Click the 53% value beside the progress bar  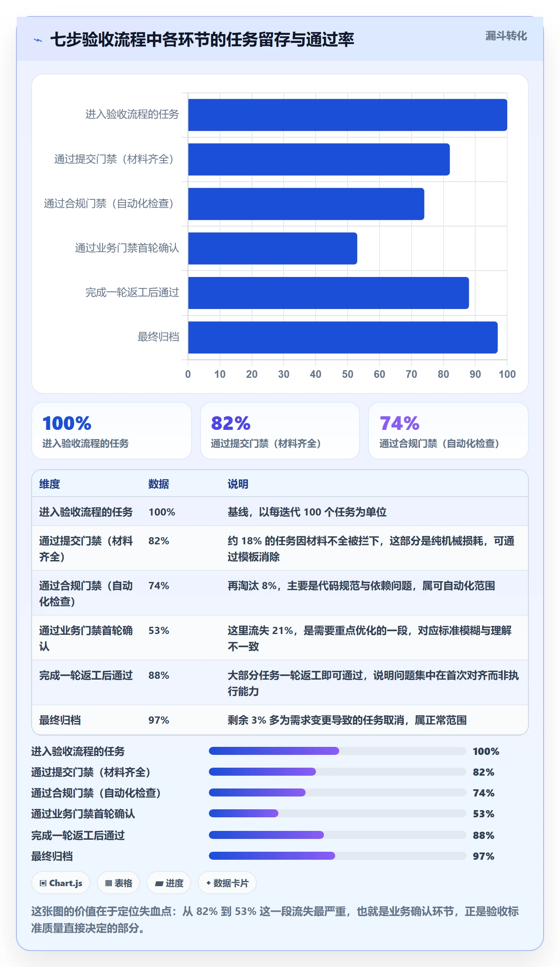[x=484, y=814]
